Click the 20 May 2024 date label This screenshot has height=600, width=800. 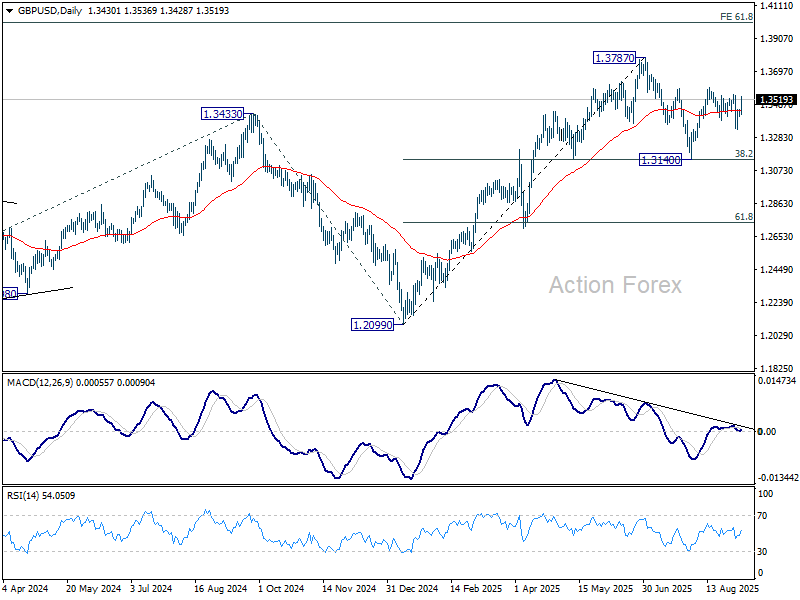coord(93,589)
